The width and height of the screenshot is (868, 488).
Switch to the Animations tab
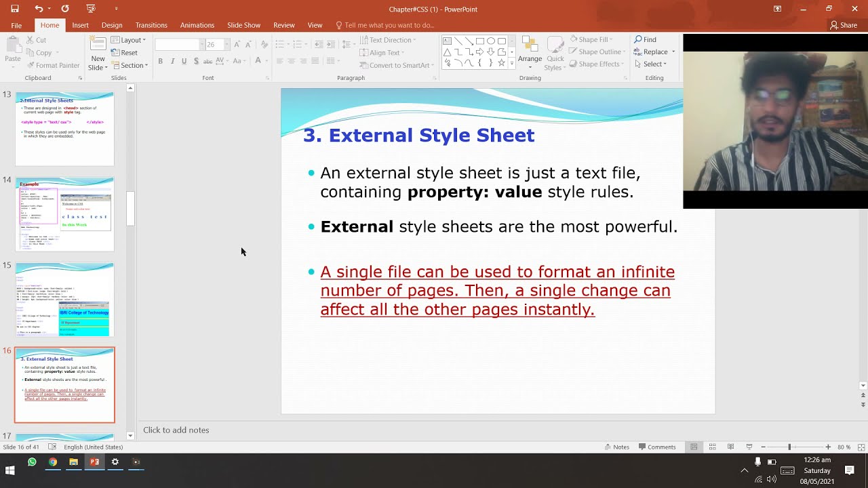point(197,25)
